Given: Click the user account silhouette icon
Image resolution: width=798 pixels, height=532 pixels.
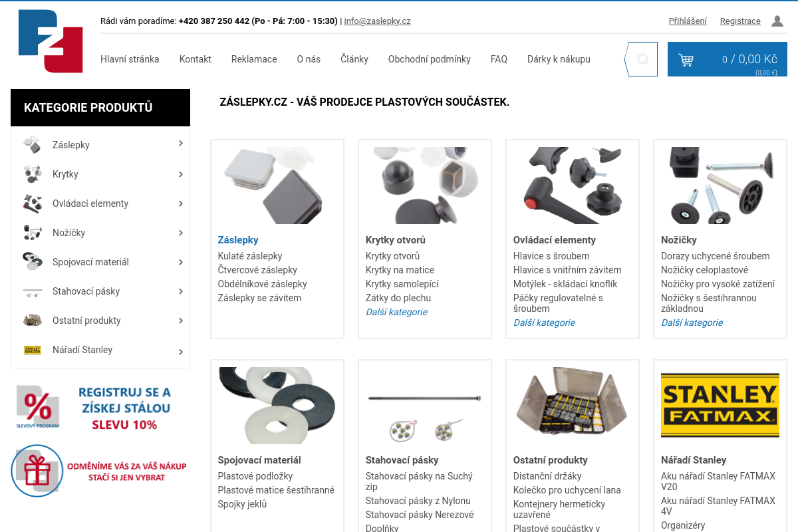Looking at the screenshot, I should (777, 21).
